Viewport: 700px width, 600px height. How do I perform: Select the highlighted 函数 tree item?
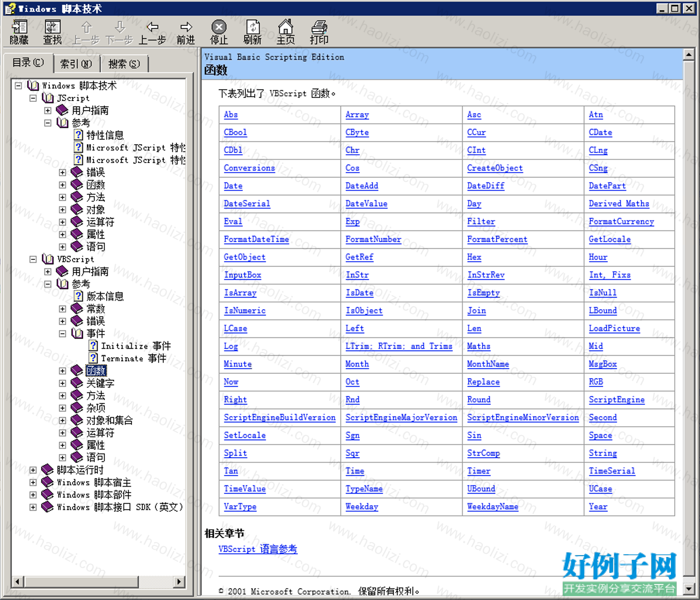[96, 371]
